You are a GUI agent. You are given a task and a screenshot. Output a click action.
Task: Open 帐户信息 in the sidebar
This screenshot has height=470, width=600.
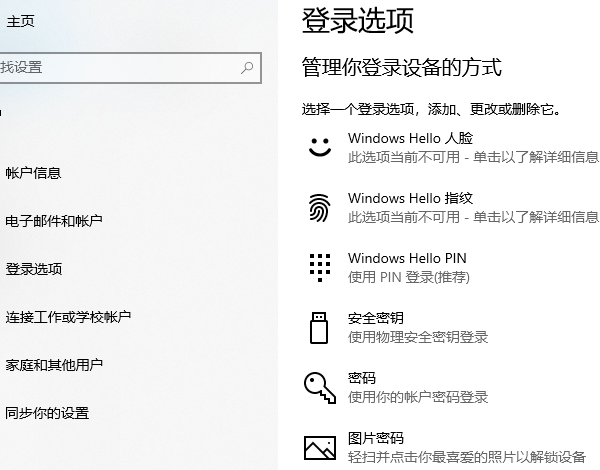33,173
